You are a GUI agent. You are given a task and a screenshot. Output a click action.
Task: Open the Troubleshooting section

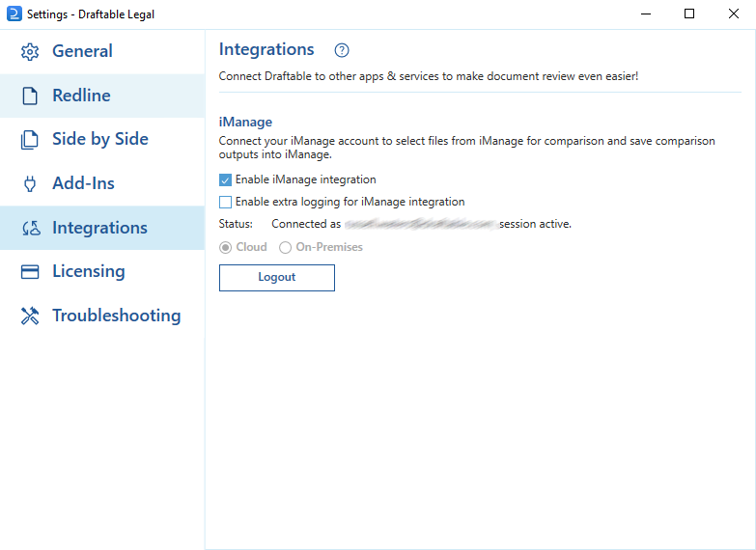[102, 316]
